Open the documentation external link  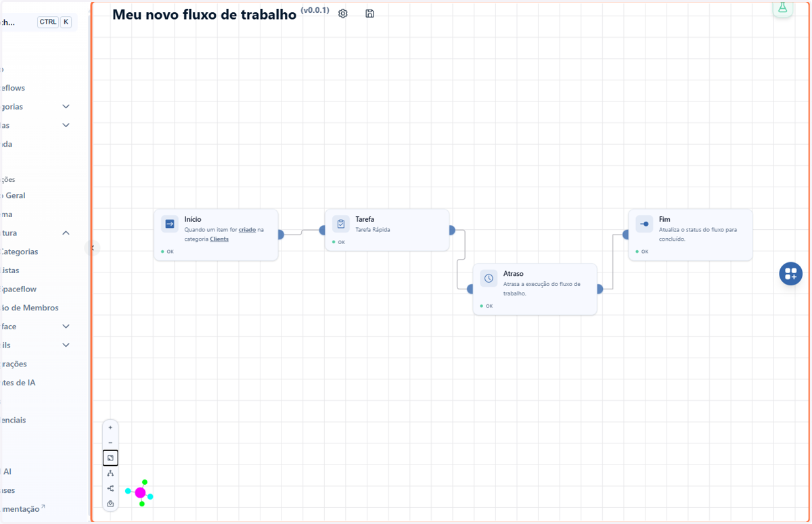(23, 508)
